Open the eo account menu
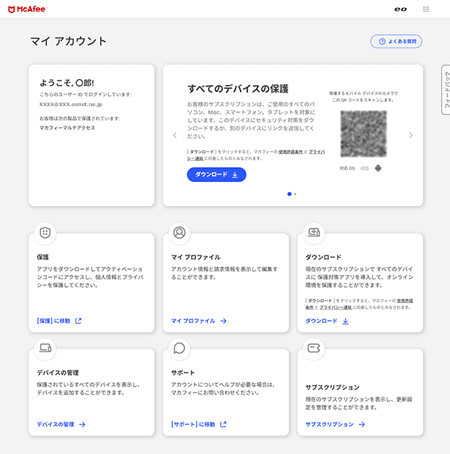This screenshot has height=454, width=450. tap(400, 9)
